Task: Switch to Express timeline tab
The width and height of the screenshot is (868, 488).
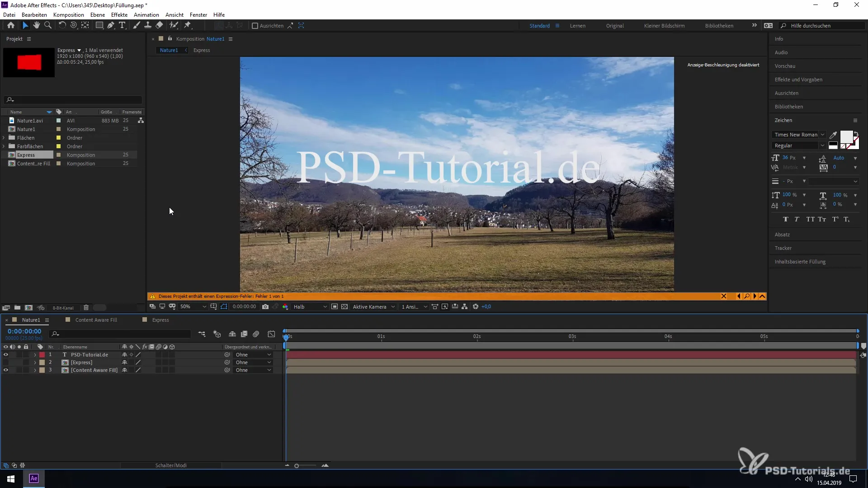Action: [x=160, y=320]
